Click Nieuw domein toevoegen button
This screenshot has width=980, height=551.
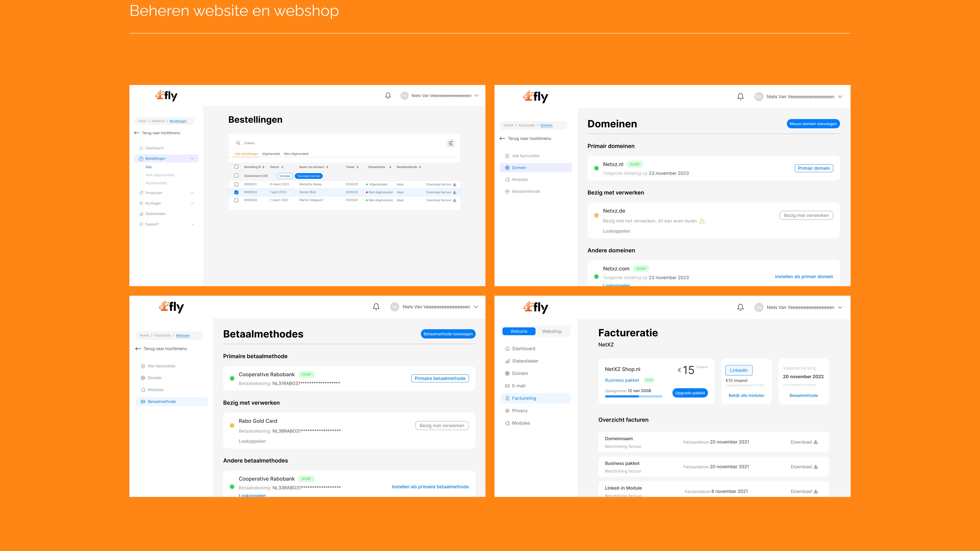click(813, 124)
